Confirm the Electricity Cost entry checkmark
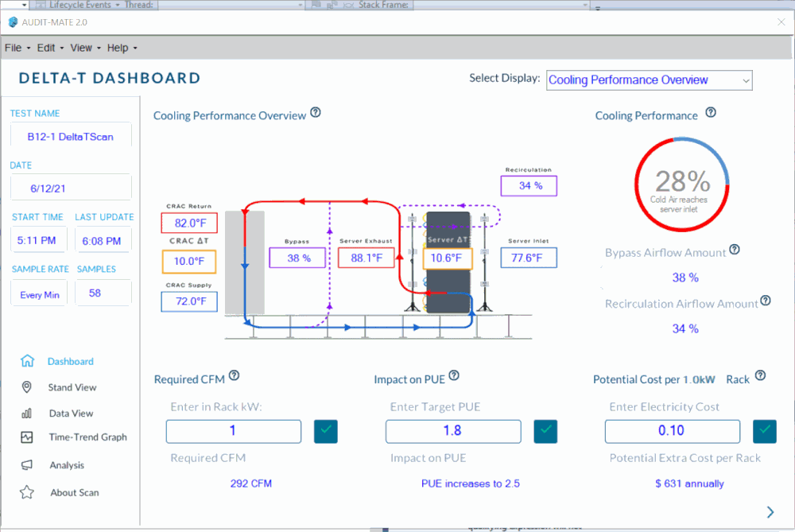The width and height of the screenshot is (795, 532). point(764,431)
